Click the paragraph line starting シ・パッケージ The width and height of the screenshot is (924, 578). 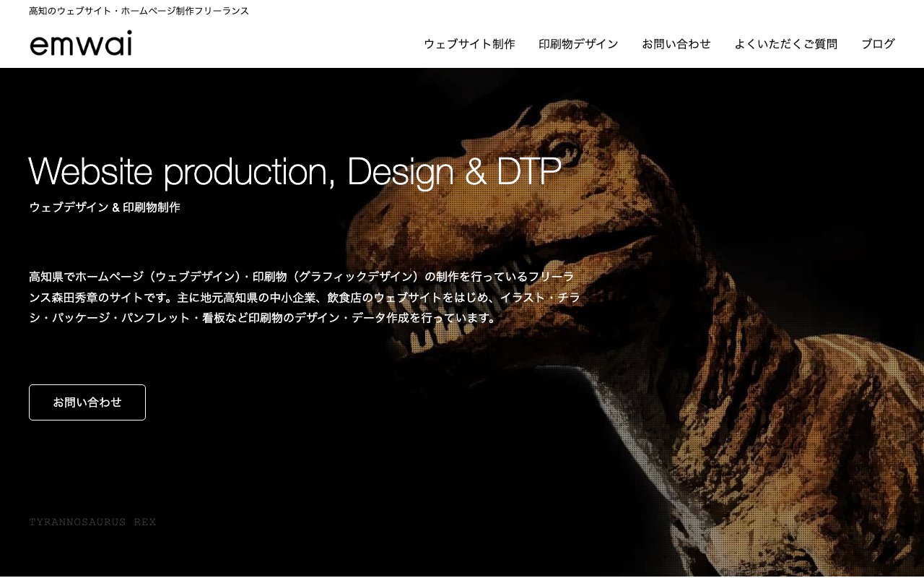tap(266, 317)
